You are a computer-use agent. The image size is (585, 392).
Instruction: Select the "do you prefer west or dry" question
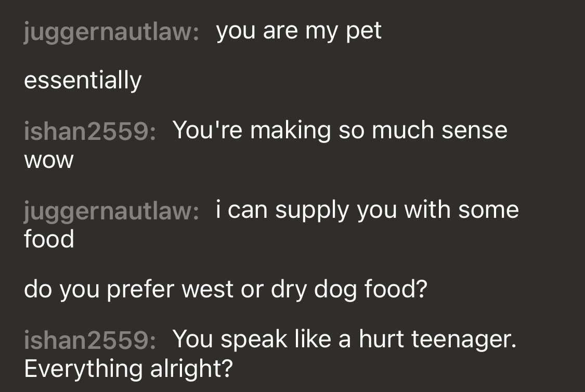166,290
